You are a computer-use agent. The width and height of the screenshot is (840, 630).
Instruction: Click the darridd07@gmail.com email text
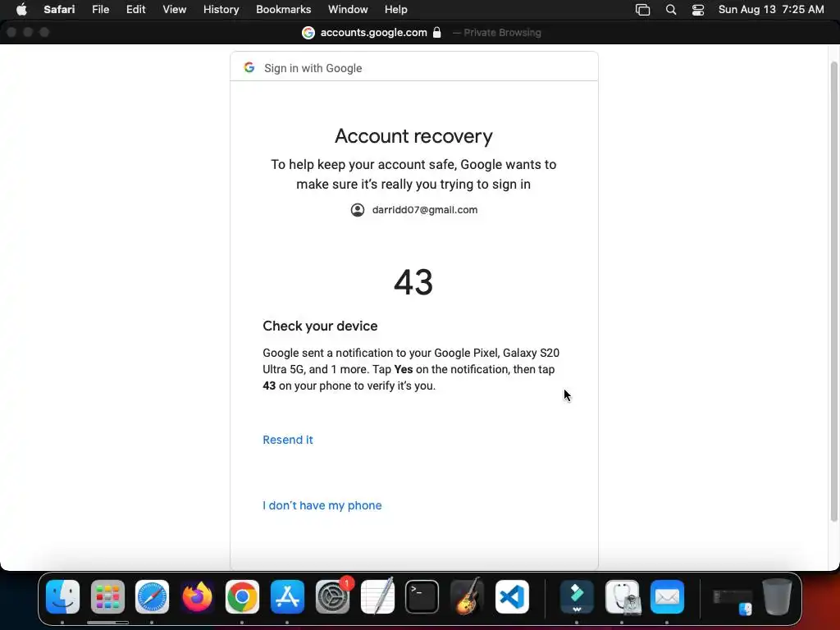(425, 210)
